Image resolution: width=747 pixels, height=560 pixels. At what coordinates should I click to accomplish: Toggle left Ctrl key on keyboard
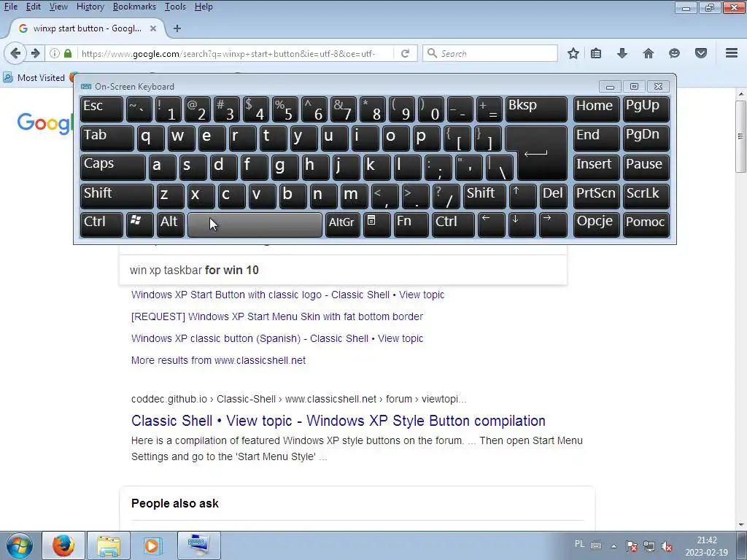coord(101,225)
